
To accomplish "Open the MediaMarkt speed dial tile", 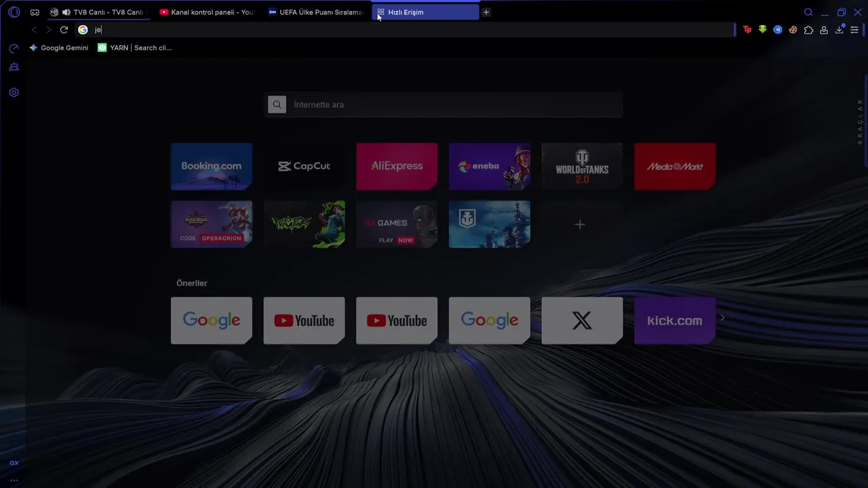I will click(675, 166).
